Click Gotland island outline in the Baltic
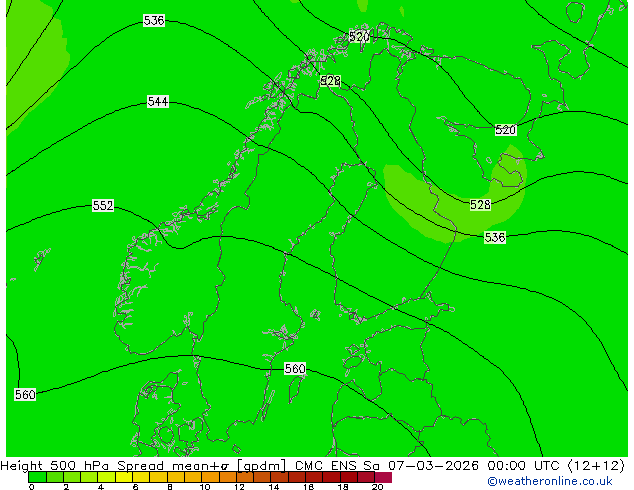Screen dimensions: 634x490 pyautogui.click(x=296, y=388)
